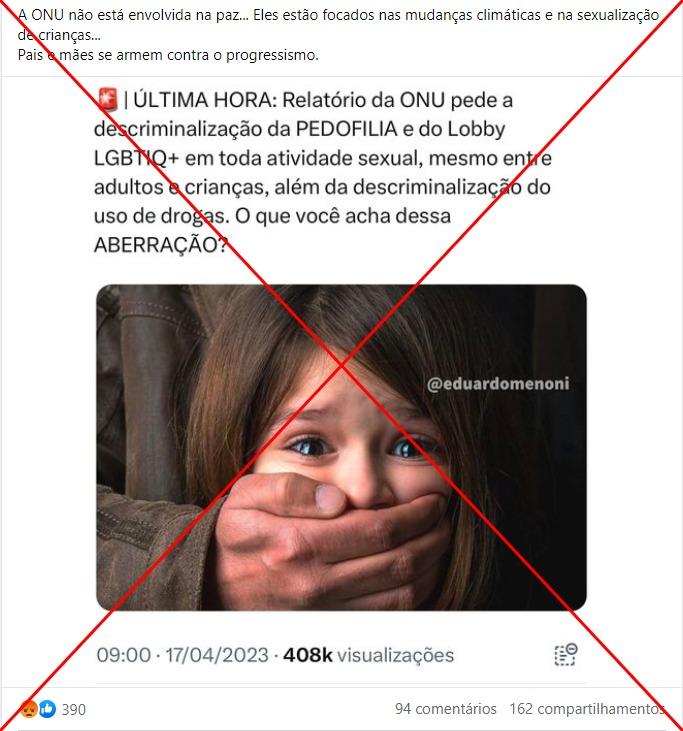Image resolution: width=683 pixels, height=731 pixels.
Task: Open the tweet photo of the girl
Action: coord(341,448)
